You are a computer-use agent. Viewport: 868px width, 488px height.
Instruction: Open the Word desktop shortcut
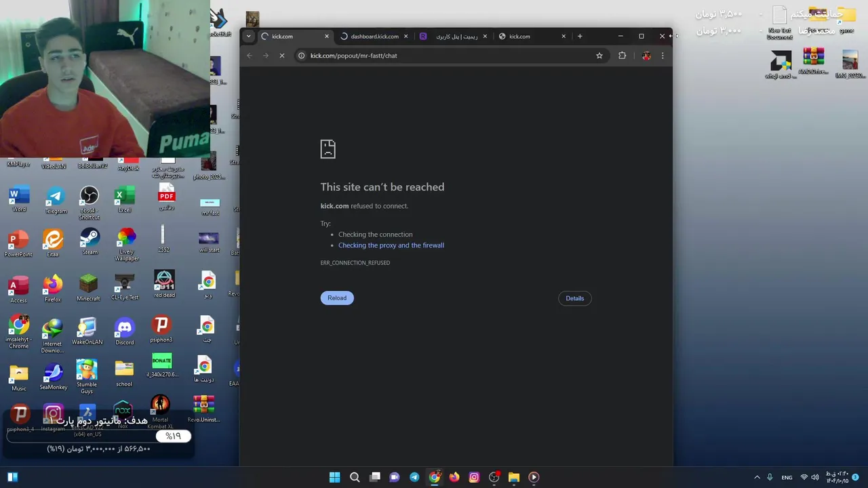pyautogui.click(x=19, y=199)
